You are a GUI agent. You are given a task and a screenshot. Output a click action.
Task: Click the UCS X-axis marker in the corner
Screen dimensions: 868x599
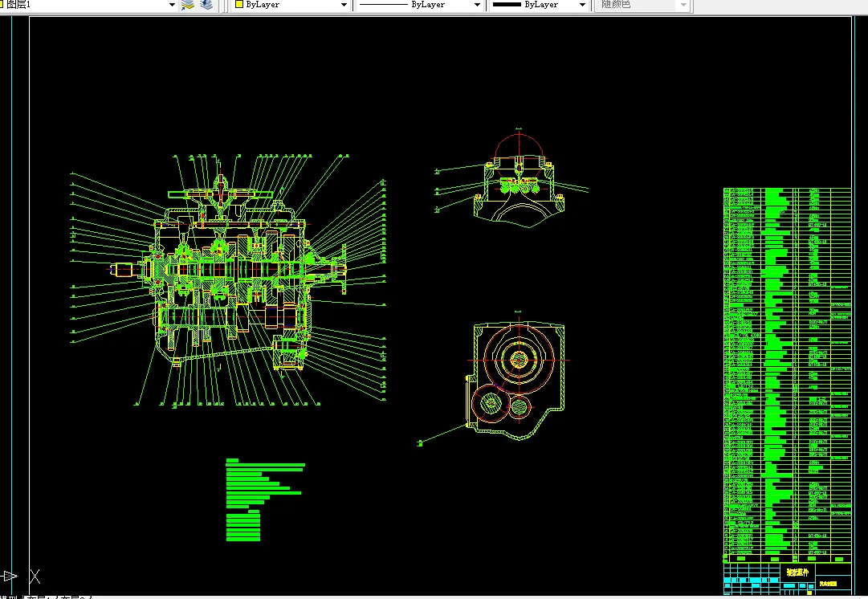tap(35, 577)
